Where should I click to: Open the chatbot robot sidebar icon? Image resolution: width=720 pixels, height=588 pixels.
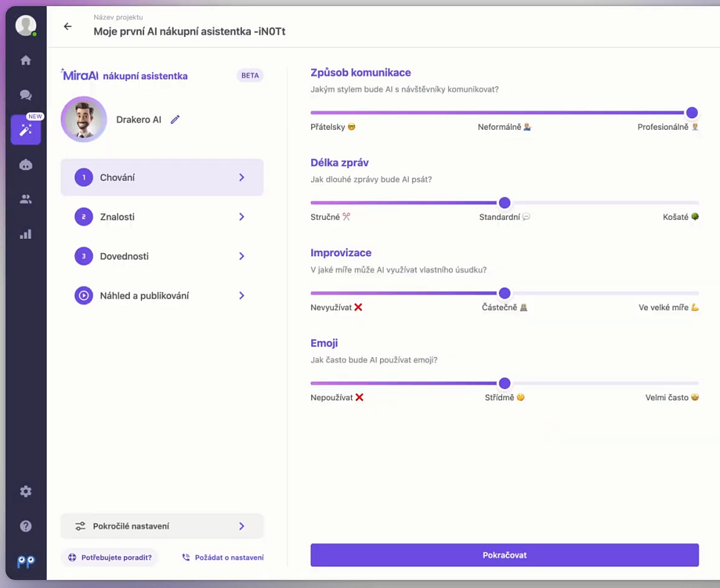coord(26,165)
